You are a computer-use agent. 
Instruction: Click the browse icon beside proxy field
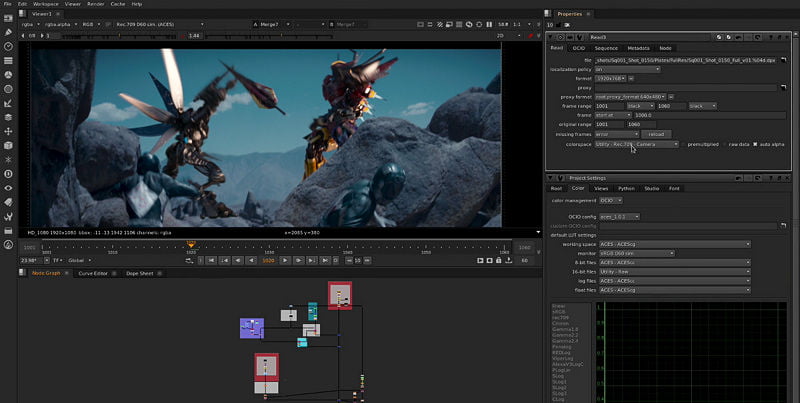(x=784, y=88)
